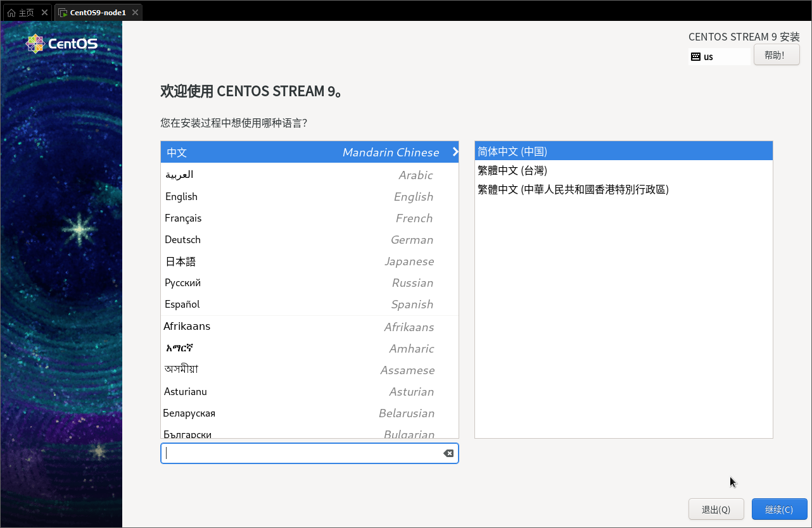Screen dimensions: 812x528
Task: Select the Amharic language row
Action: pyautogui.click(x=310, y=348)
